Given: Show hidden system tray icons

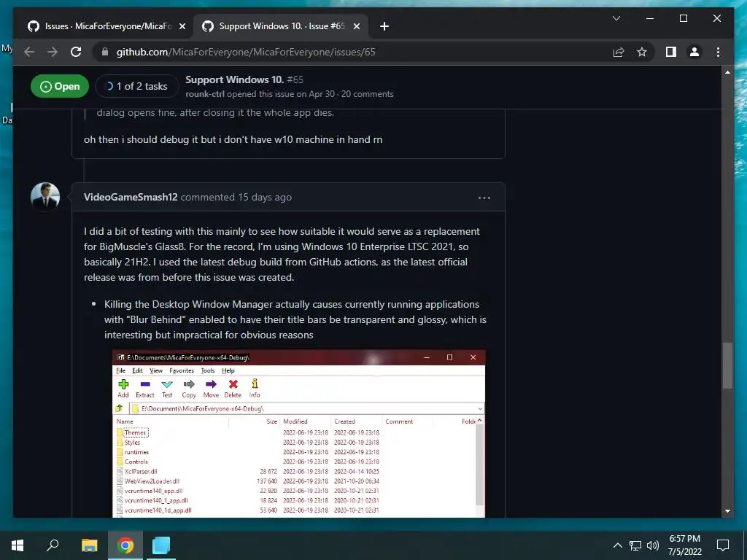Looking at the screenshot, I should coord(617,545).
